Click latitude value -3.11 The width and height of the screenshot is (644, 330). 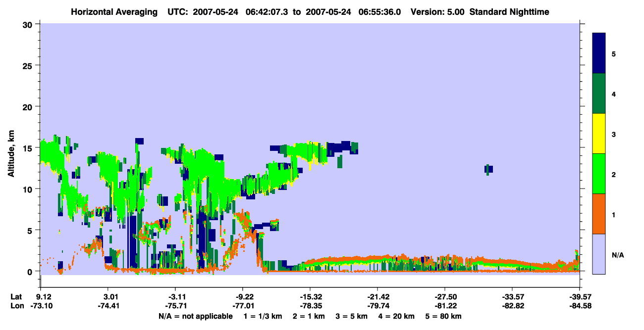[x=175, y=297]
